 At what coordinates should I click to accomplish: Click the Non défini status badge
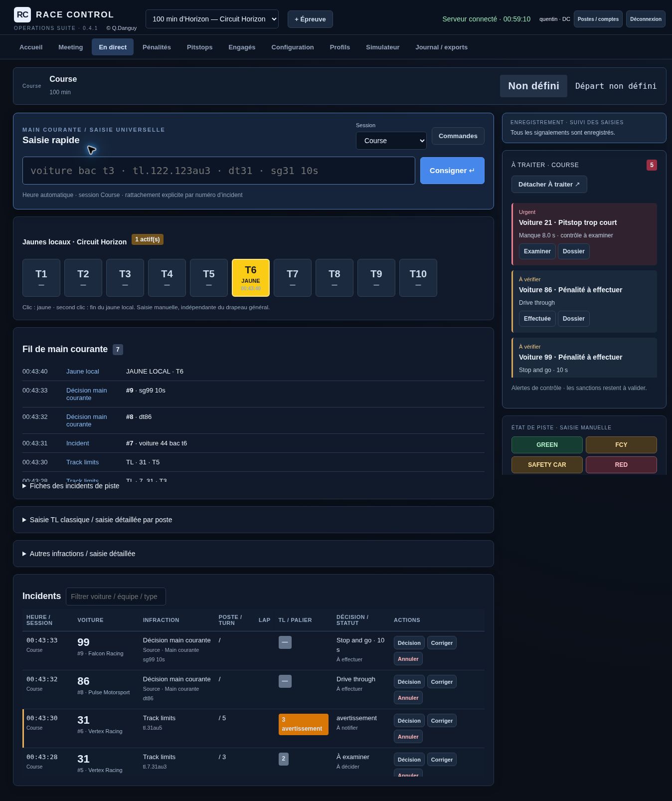pos(533,86)
